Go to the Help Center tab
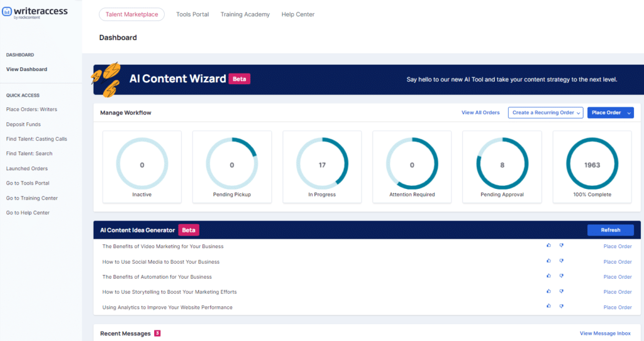 (297, 14)
